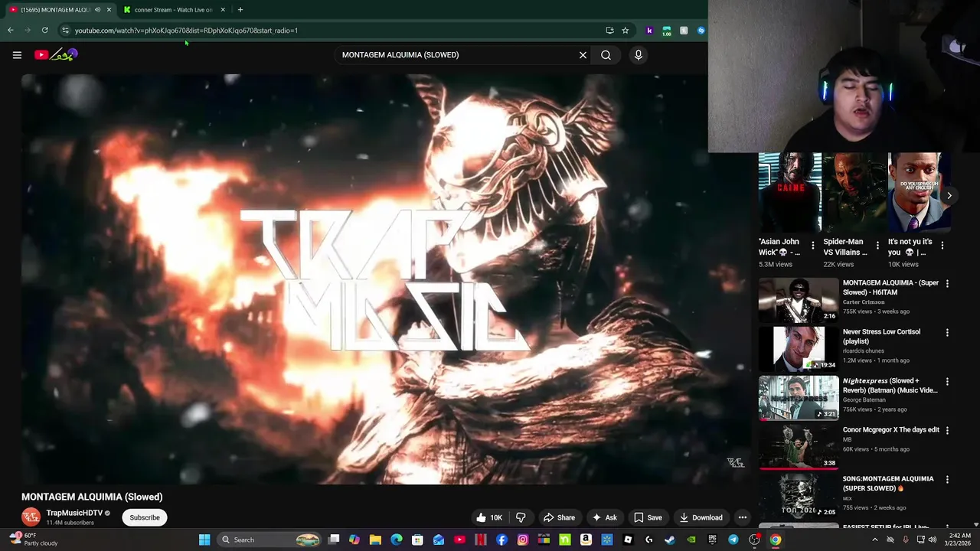This screenshot has height=551, width=980.
Task: Save video to a playlist
Action: tap(648, 517)
